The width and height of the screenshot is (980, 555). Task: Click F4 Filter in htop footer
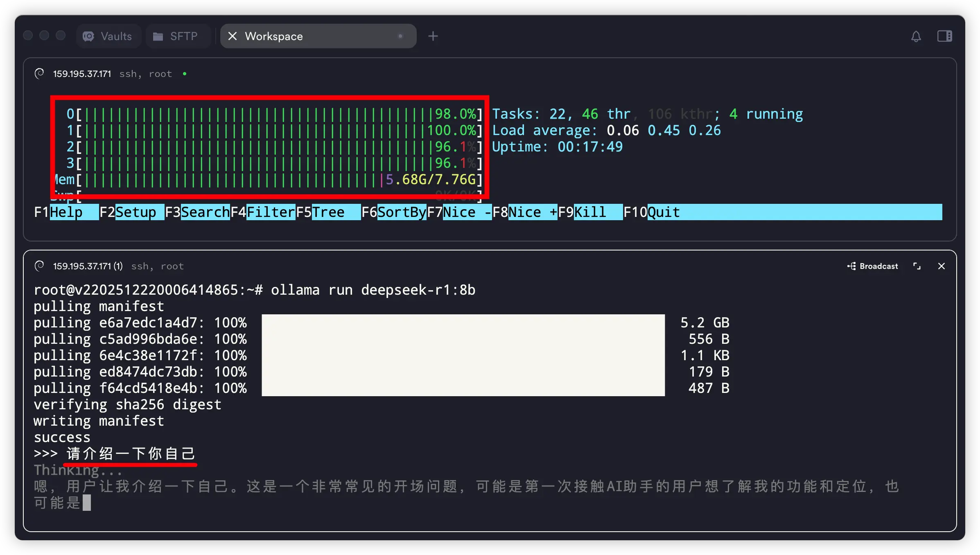pos(270,212)
